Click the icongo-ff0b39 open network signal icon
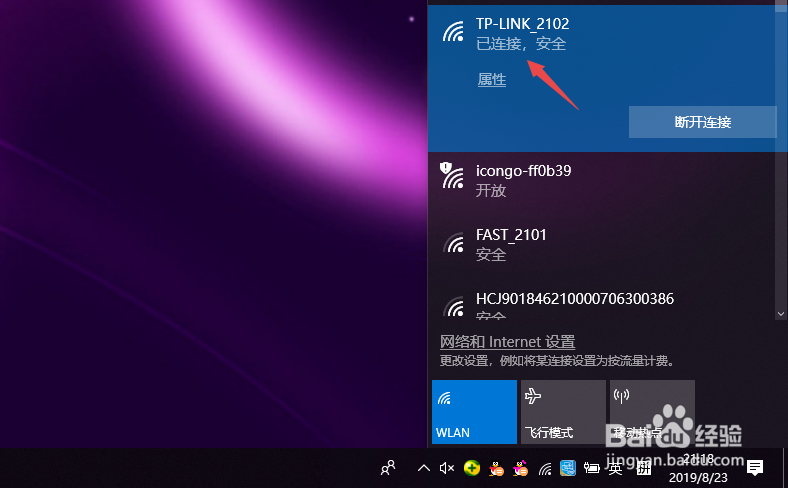This screenshot has height=488, width=788. 452,176
